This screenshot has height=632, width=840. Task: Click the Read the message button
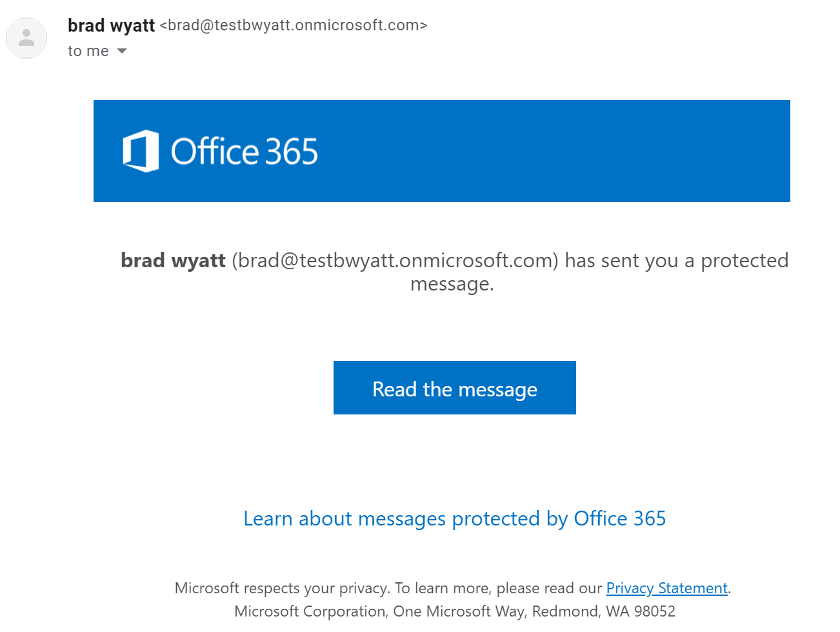[x=455, y=388]
